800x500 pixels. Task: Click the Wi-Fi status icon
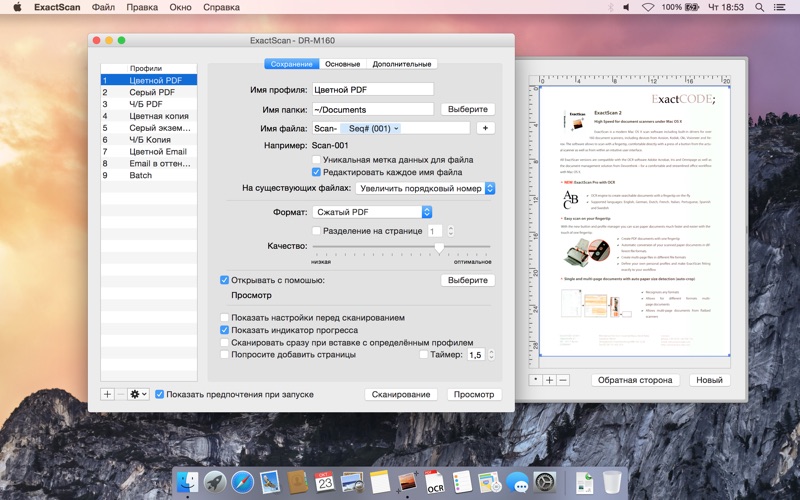click(648, 7)
